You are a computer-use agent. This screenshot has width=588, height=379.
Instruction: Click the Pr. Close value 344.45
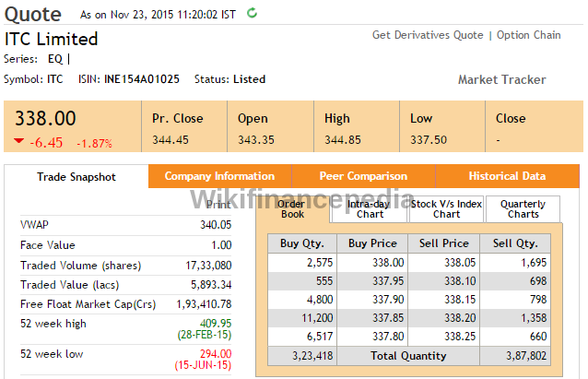[171, 140]
